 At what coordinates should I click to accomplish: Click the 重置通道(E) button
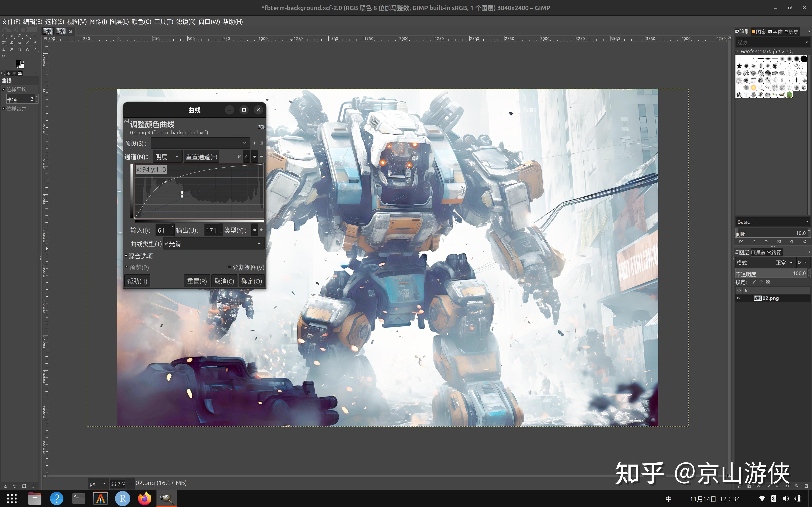tap(201, 157)
